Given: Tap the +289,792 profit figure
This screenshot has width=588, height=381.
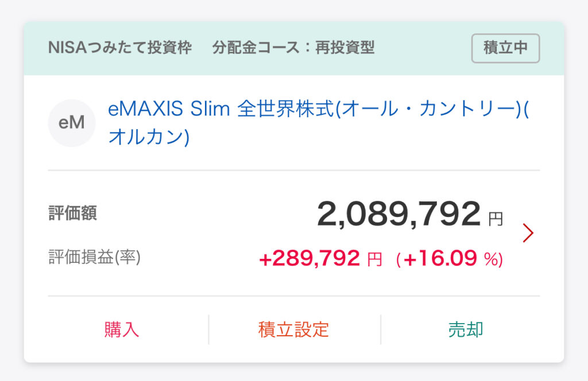Looking at the screenshot, I should [310, 258].
